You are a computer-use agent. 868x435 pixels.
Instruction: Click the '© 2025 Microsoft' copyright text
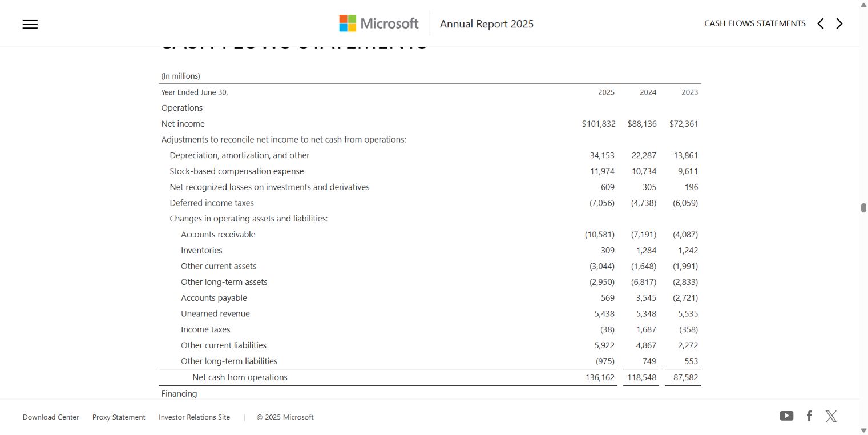pos(285,417)
